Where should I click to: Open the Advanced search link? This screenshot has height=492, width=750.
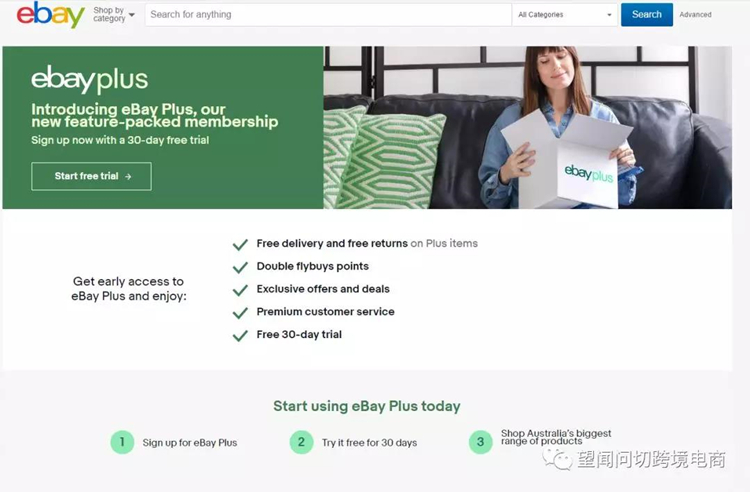[x=695, y=15]
